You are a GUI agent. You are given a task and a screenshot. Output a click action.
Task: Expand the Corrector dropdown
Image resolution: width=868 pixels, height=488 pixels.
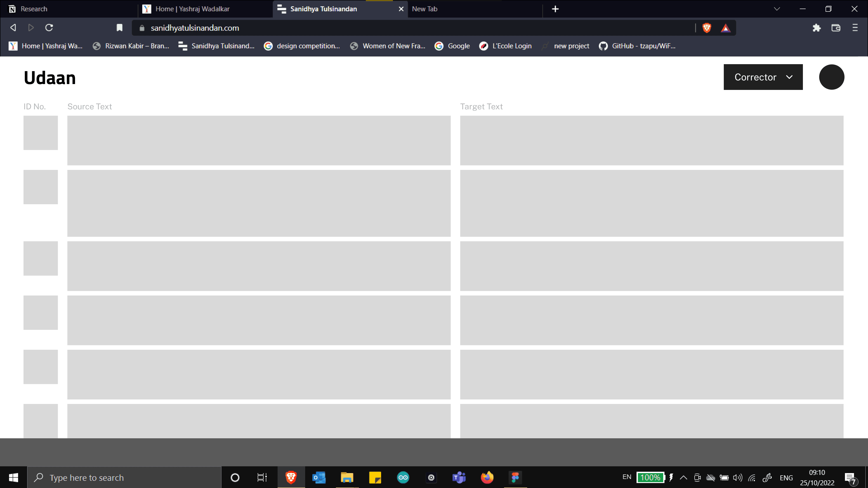tap(763, 77)
